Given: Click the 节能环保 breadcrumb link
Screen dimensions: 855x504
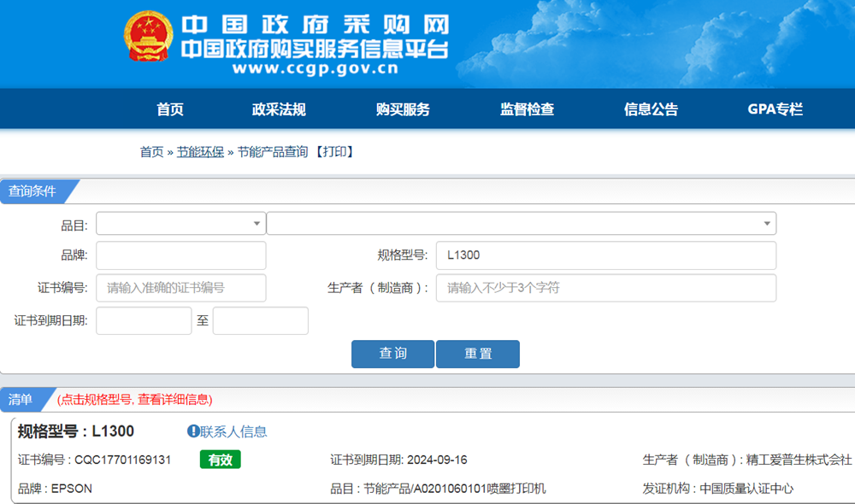Looking at the screenshot, I should coord(200,152).
